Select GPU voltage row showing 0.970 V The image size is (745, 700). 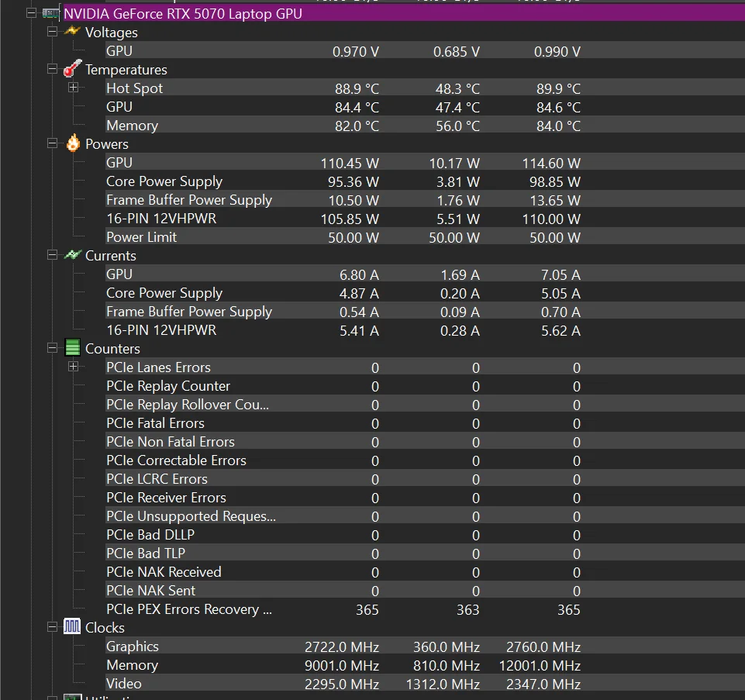[x=425, y=51]
